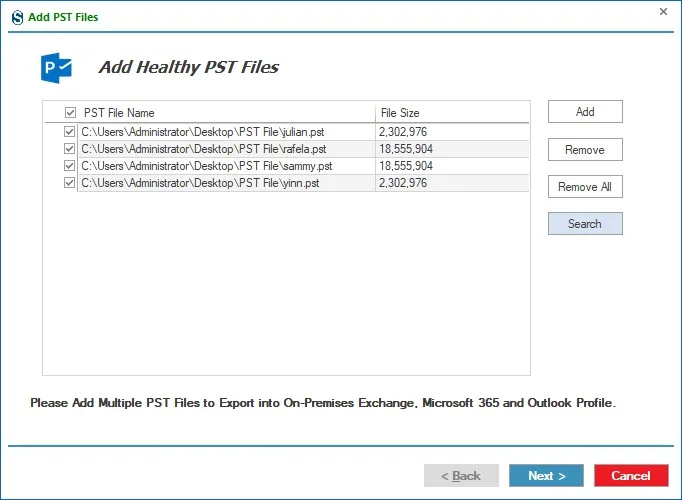The height and width of the screenshot is (500, 682).
Task: Click the Add Healthy PST Files heading
Action: coord(189,67)
